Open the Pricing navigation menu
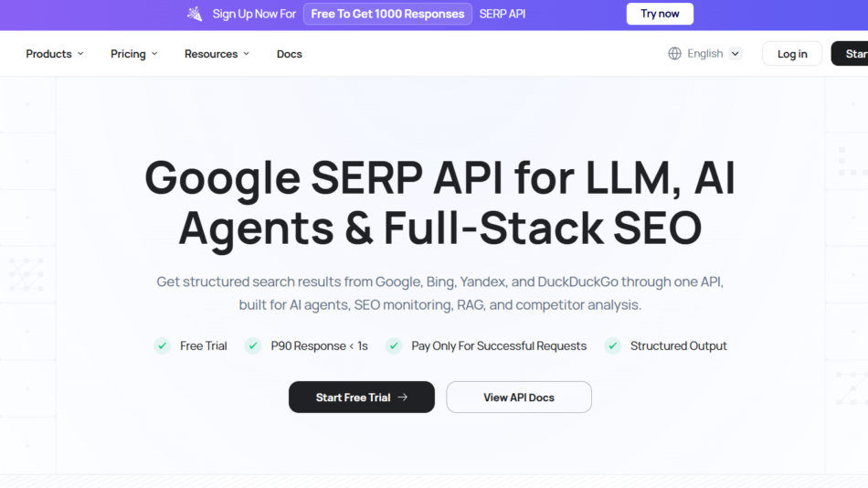 coord(134,54)
